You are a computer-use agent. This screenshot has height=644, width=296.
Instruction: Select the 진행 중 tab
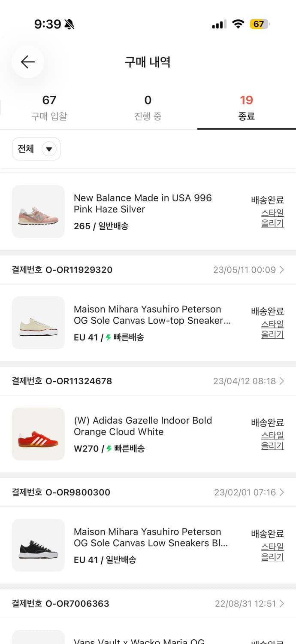pyautogui.click(x=148, y=104)
